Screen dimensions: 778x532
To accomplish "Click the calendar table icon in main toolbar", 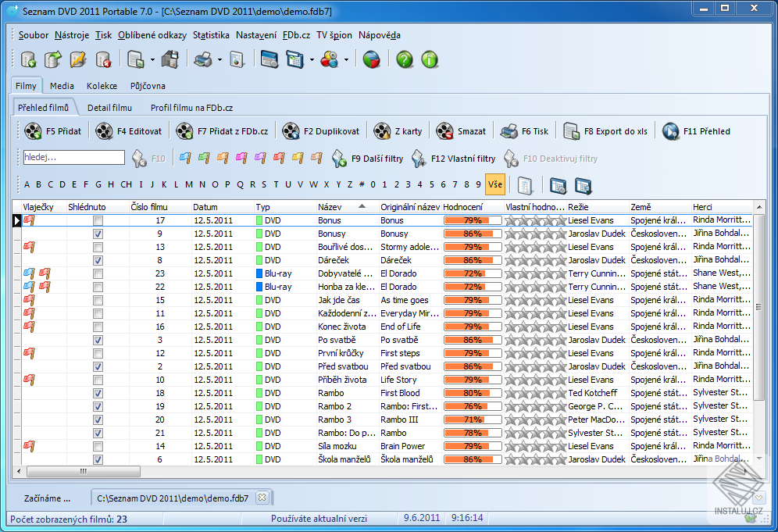I will click(294, 60).
